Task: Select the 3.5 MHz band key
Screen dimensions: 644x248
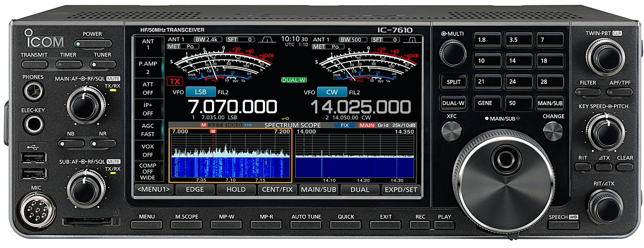Action: pos(518,40)
